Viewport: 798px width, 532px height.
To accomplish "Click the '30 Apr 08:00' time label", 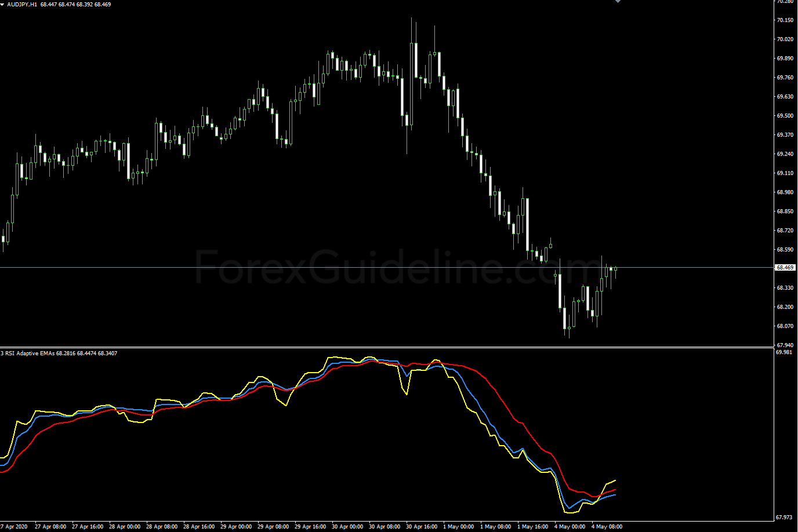I will [385, 527].
